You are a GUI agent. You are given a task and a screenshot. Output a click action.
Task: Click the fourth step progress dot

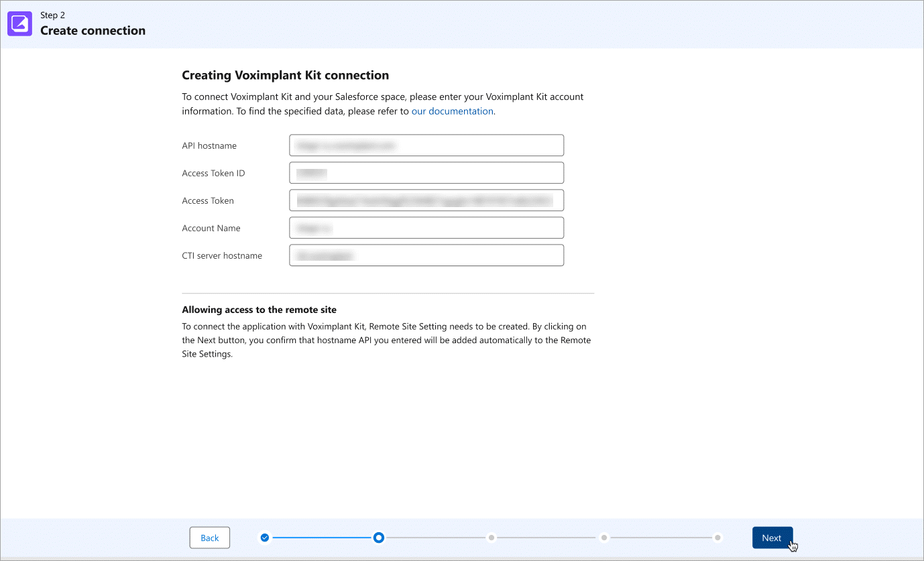(605, 538)
